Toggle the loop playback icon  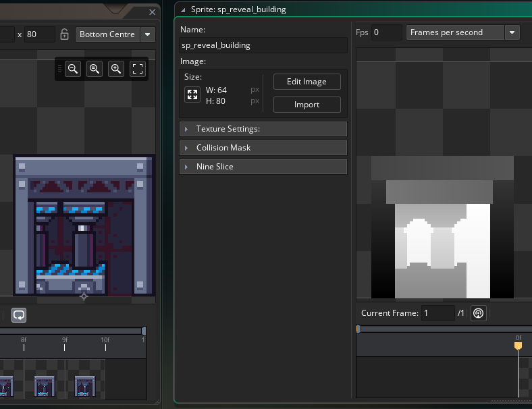tap(19, 315)
